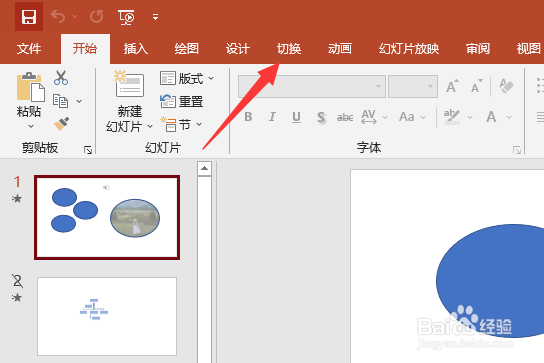Screen dimensions: 544x363
Task: Click the slide panel scroll-up arrow
Action: tap(204, 169)
